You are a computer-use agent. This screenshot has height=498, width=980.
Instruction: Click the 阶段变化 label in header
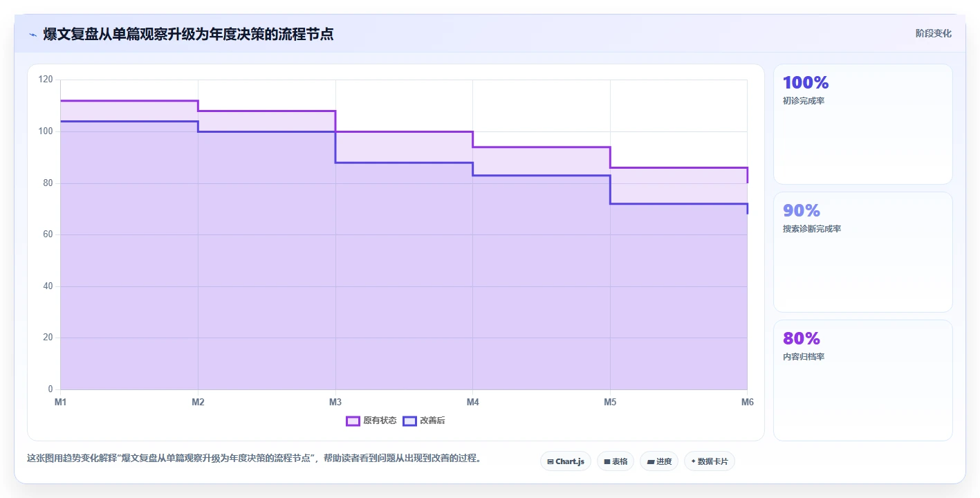[933, 33]
